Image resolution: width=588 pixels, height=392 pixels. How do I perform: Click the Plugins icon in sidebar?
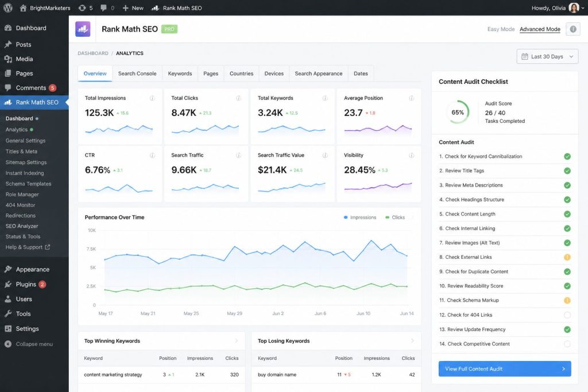pyautogui.click(x=8, y=285)
